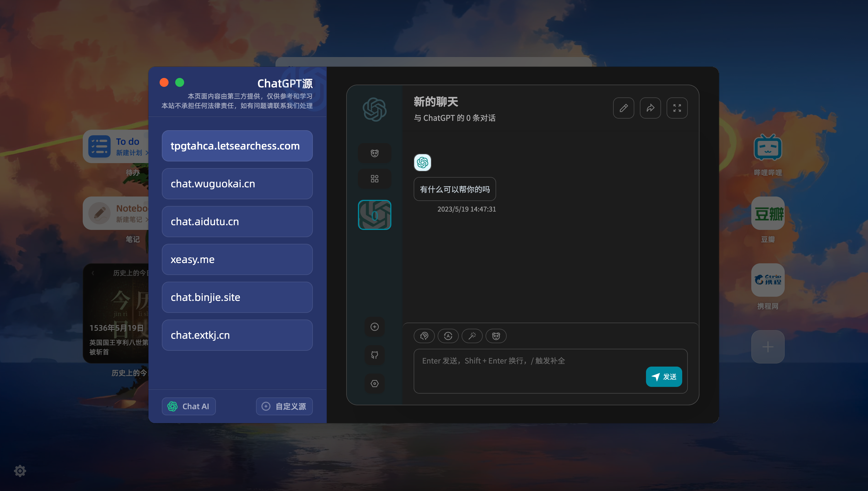Open the mask panda icon in left sidebar
This screenshot has height=491, width=868.
point(374,153)
